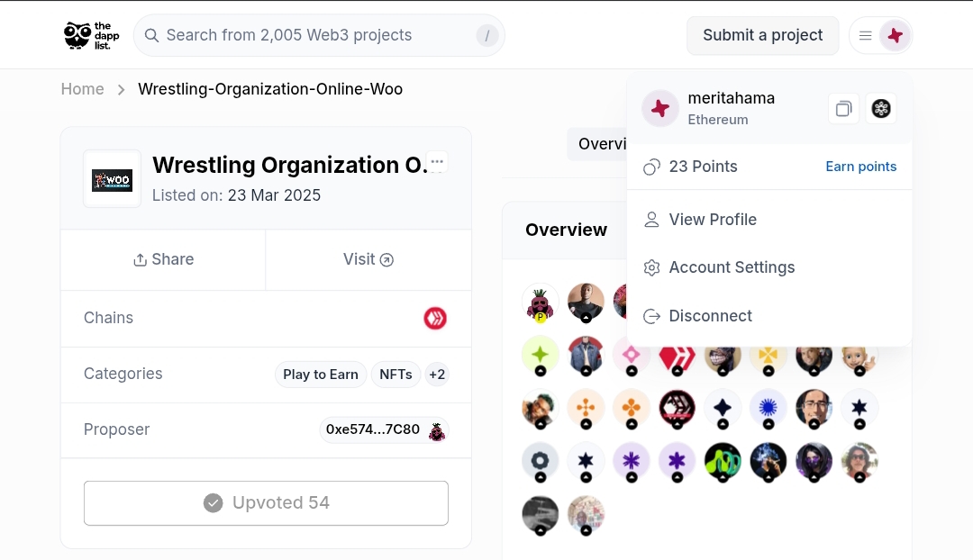Click the network switch icon beside copy

click(x=881, y=109)
